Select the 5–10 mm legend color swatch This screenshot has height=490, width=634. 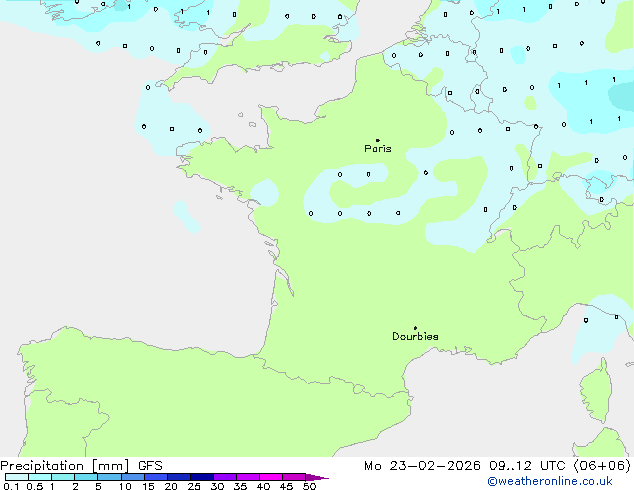coord(109,477)
